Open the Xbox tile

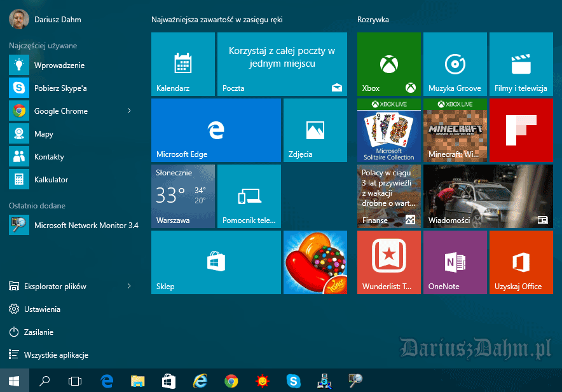click(389, 64)
